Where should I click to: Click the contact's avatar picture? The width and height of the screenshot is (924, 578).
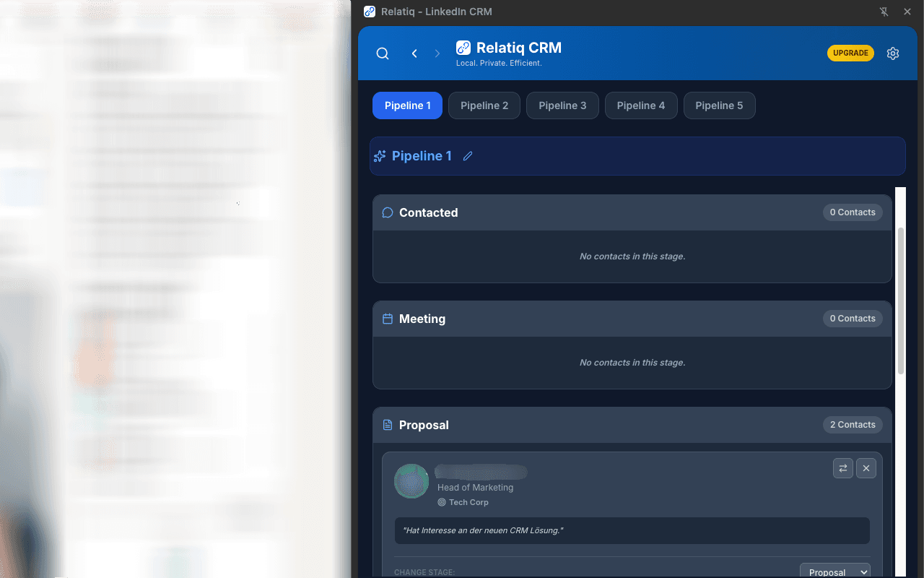click(411, 481)
